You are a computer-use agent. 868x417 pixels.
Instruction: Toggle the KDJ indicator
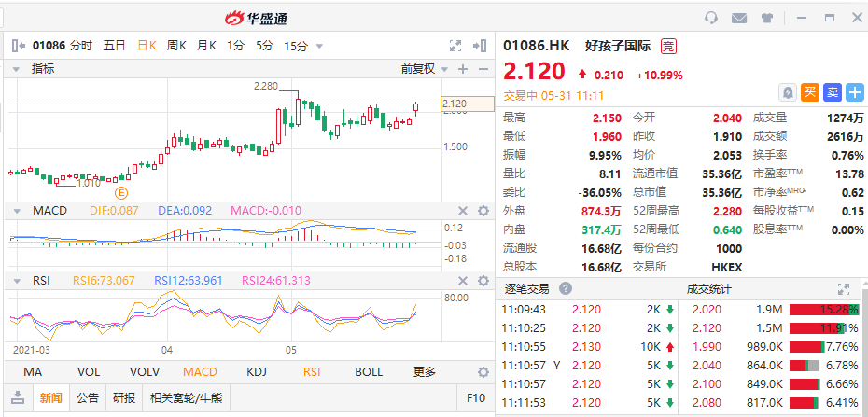click(x=257, y=371)
